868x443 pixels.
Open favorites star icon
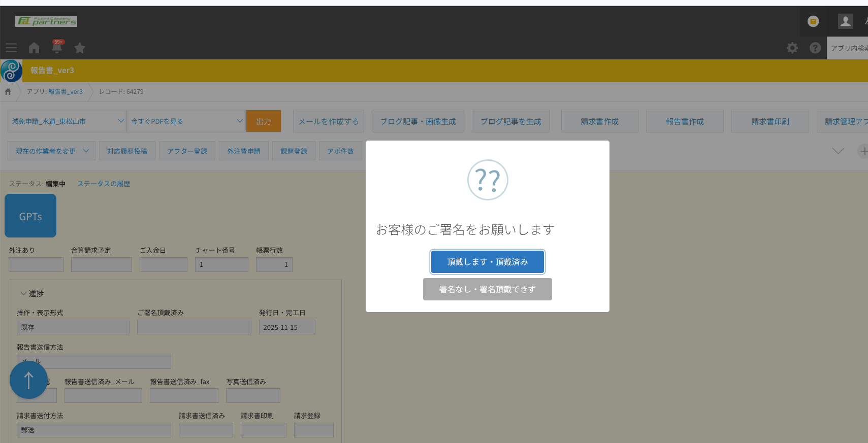80,48
